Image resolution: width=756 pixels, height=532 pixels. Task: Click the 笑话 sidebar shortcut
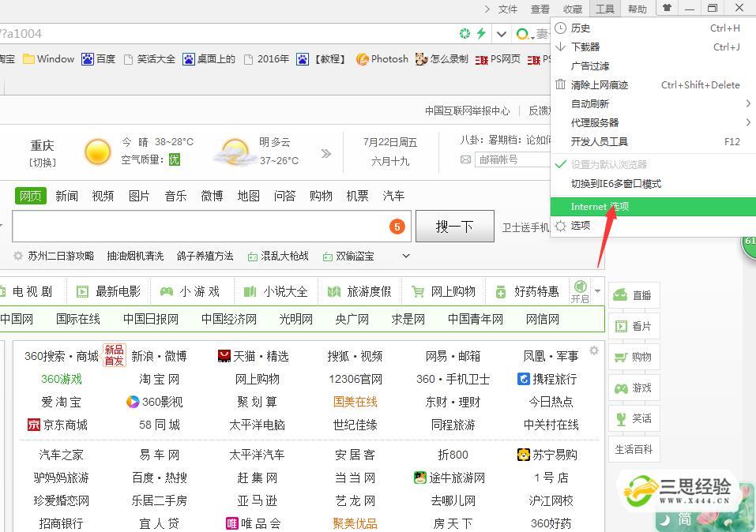tap(634, 418)
